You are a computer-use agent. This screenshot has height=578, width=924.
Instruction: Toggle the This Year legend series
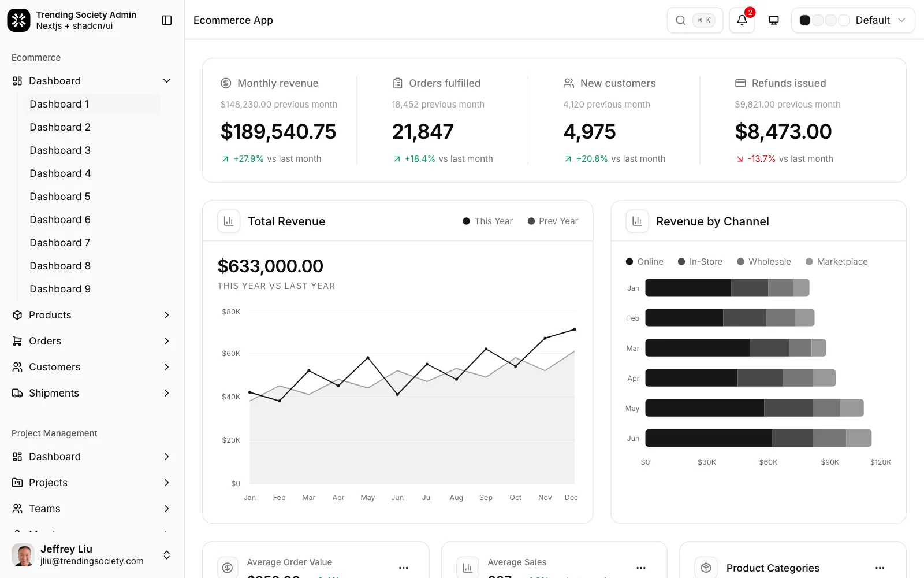487,221
